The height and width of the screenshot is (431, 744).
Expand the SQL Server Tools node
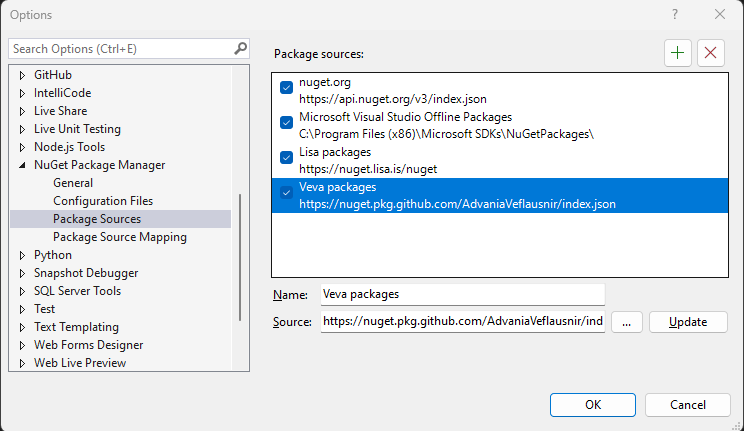(x=22, y=291)
